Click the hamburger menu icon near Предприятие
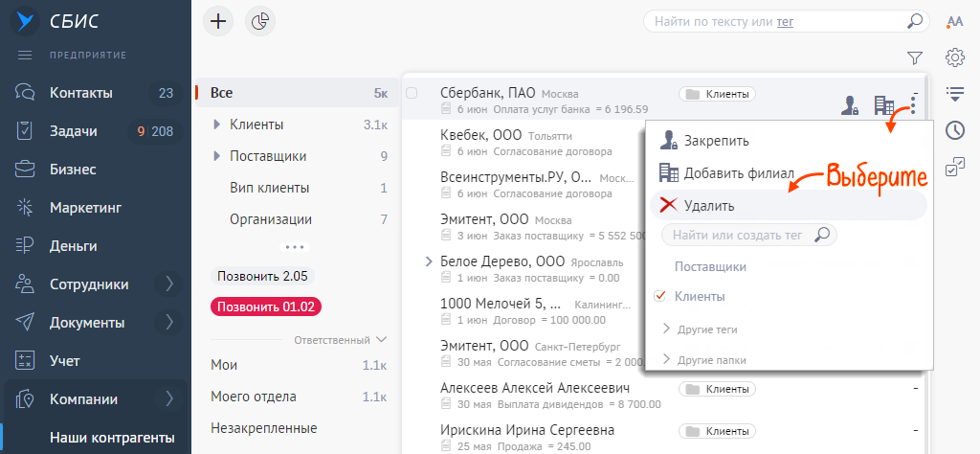The width and height of the screenshot is (980, 454). pyautogui.click(x=26, y=55)
